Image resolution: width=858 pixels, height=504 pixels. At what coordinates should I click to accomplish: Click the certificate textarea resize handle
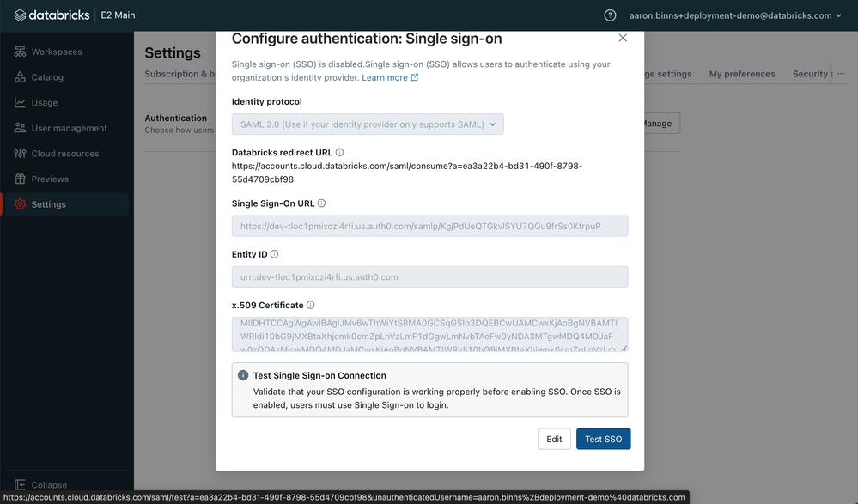624,348
